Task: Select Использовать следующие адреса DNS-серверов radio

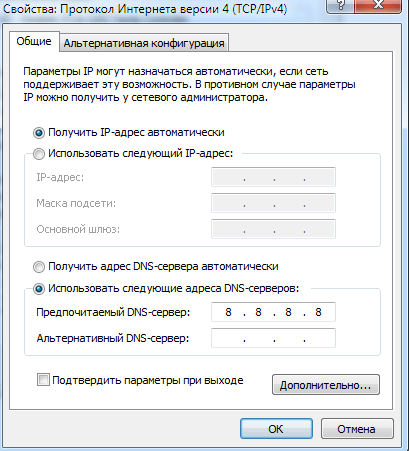Action: pyautogui.click(x=39, y=289)
